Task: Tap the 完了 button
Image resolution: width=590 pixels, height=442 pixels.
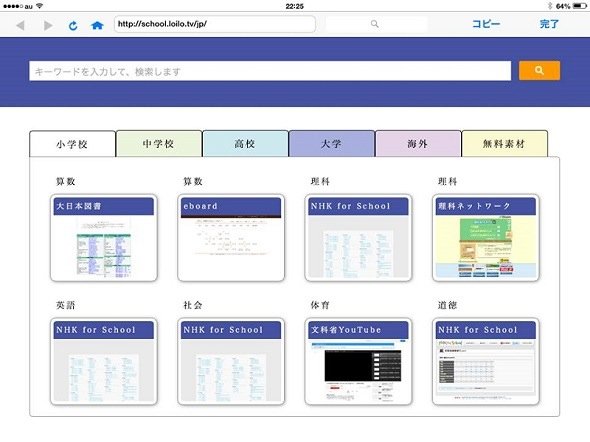Action: (x=549, y=24)
